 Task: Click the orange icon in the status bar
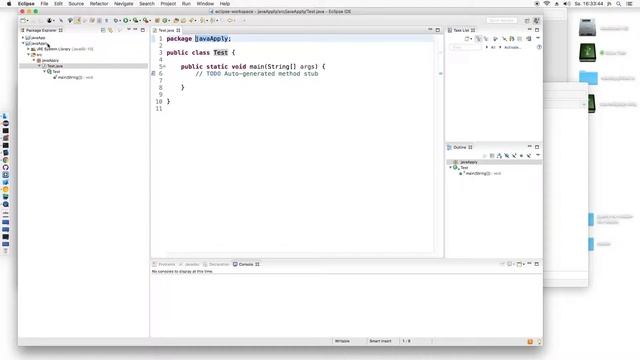pyautogui.click(x=530, y=342)
